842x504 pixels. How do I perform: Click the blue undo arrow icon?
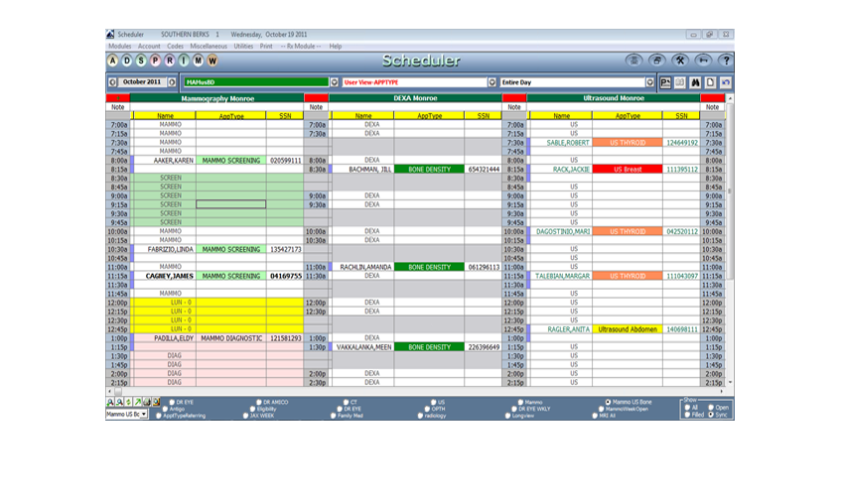(x=726, y=82)
